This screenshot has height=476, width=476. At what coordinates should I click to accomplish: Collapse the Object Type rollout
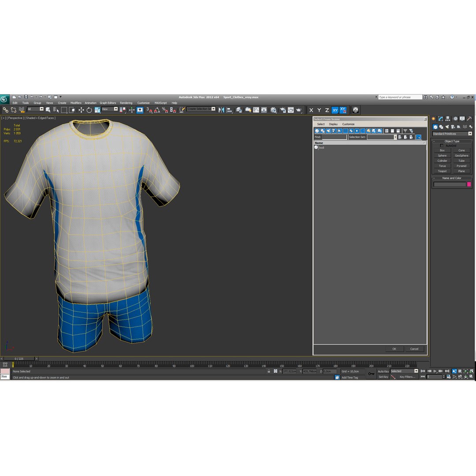(452, 141)
